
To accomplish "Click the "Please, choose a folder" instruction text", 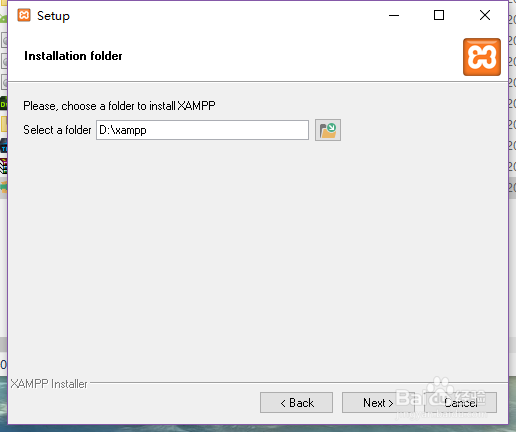I will pyautogui.click(x=119, y=106).
